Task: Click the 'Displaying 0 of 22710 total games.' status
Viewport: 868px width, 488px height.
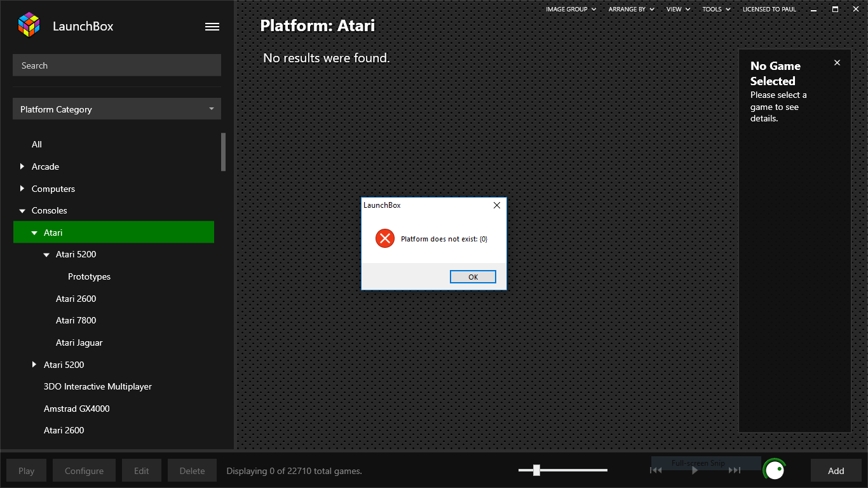Action: (x=294, y=471)
